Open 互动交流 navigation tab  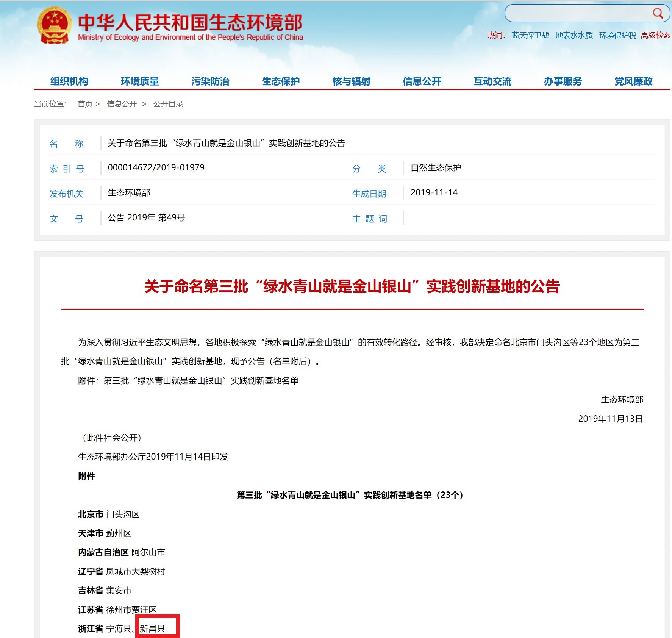pyautogui.click(x=492, y=81)
